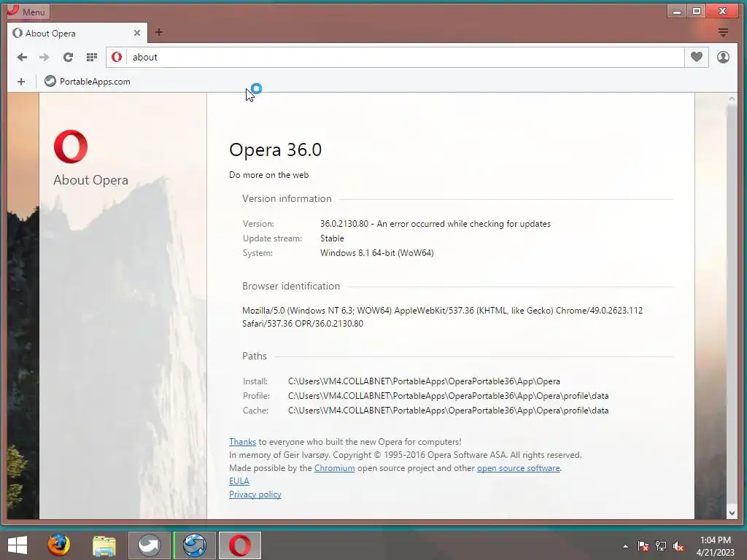
Task: Open the globe app taskbar icon
Action: click(x=194, y=545)
